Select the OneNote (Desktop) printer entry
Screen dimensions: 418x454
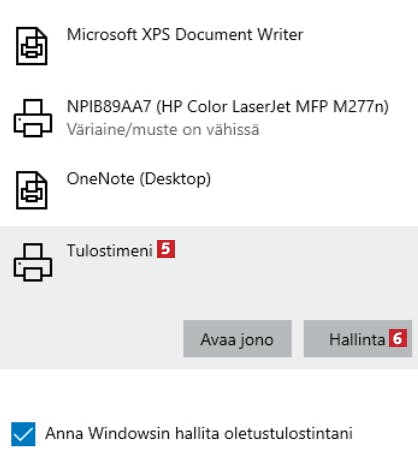[209, 190]
